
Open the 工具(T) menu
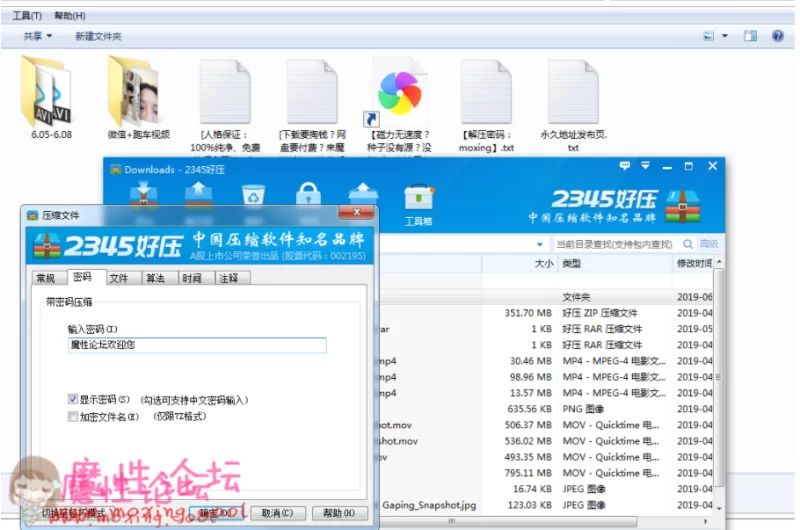(x=27, y=16)
